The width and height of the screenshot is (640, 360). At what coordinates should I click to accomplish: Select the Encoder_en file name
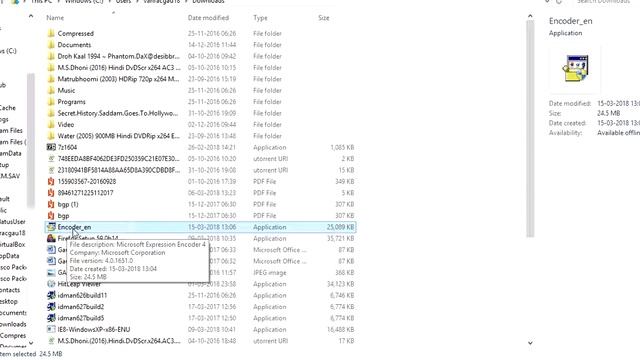pyautogui.click(x=74, y=227)
